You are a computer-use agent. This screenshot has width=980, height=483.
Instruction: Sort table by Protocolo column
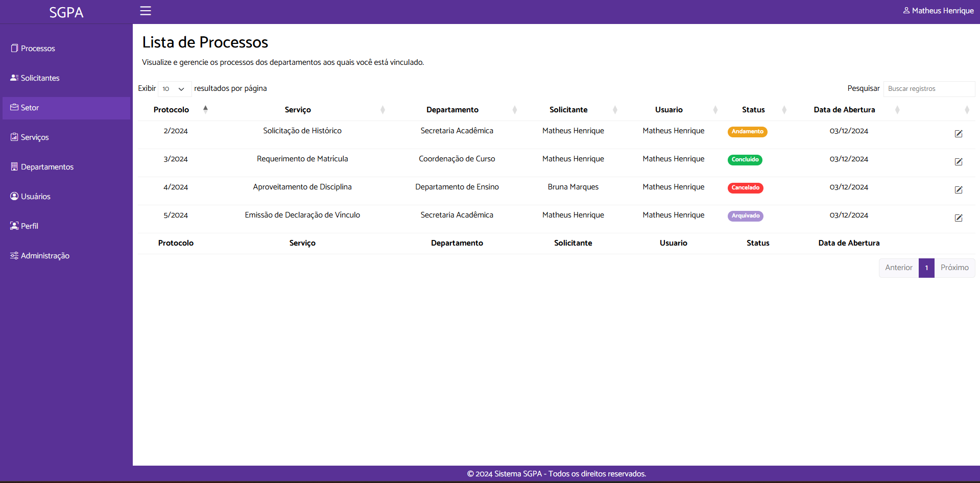[172, 110]
